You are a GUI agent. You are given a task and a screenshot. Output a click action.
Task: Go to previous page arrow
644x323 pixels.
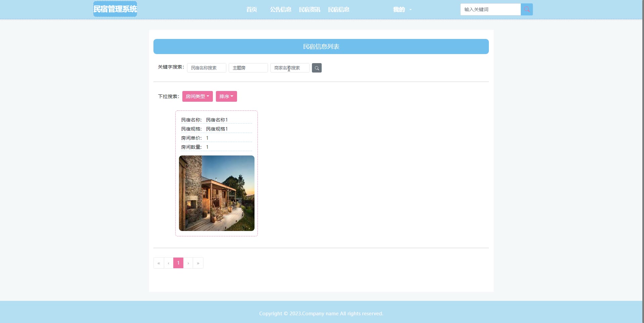coord(169,263)
